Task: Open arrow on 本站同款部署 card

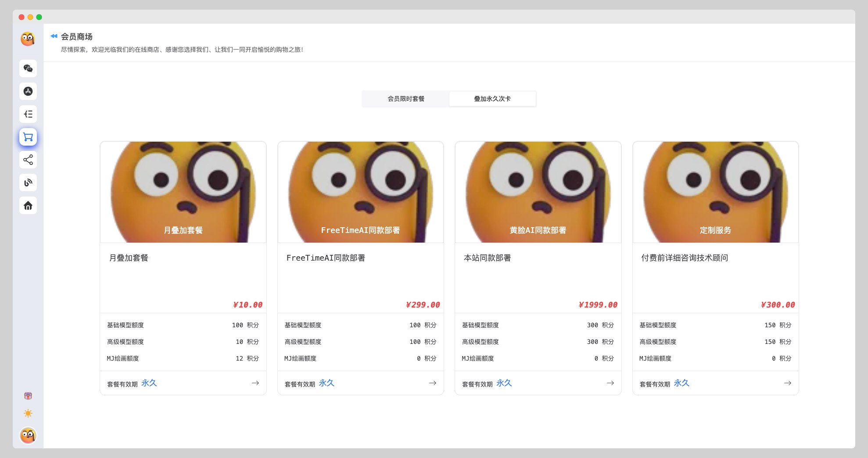Action: point(610,383)
